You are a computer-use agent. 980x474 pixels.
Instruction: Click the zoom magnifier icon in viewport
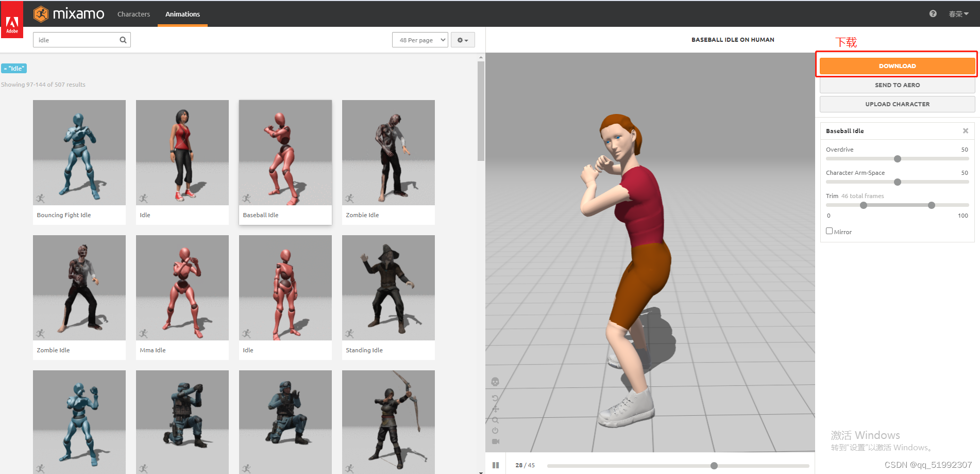click(495, 420)
